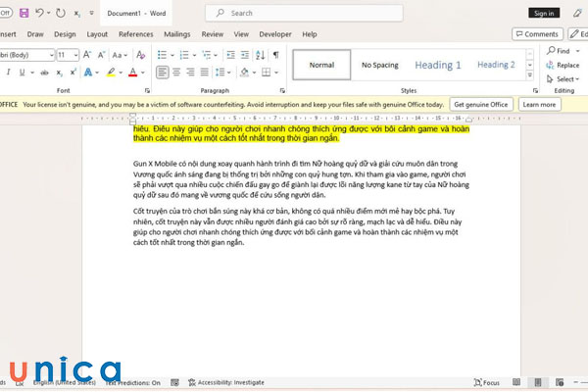Click the yellow text highlight color
Viewport: 588px width, 392px height.
(111, 73)
